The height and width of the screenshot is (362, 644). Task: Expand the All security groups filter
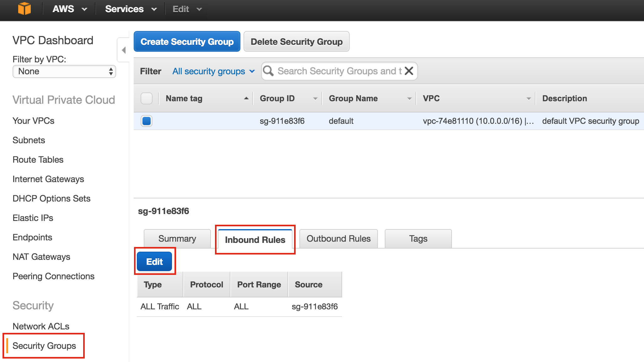(x=213, y=71)
